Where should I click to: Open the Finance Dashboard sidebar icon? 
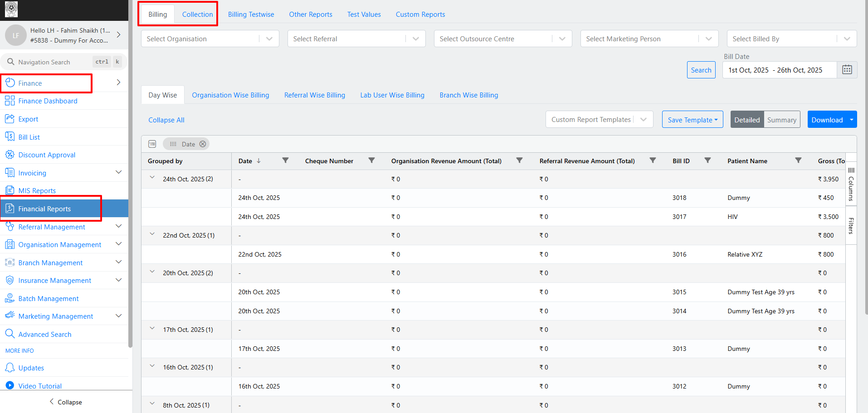(x=10, y=101)
